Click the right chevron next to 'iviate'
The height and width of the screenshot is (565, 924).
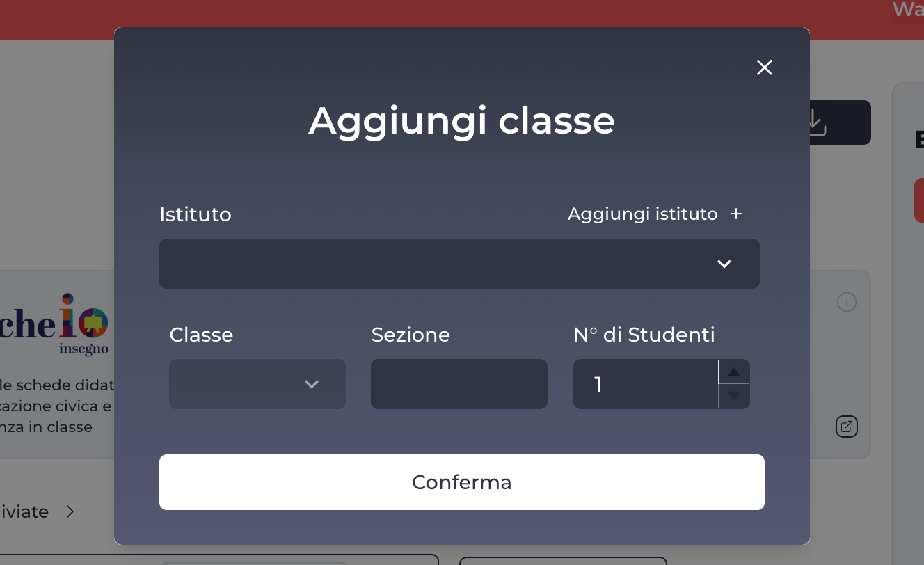point(70,512)
